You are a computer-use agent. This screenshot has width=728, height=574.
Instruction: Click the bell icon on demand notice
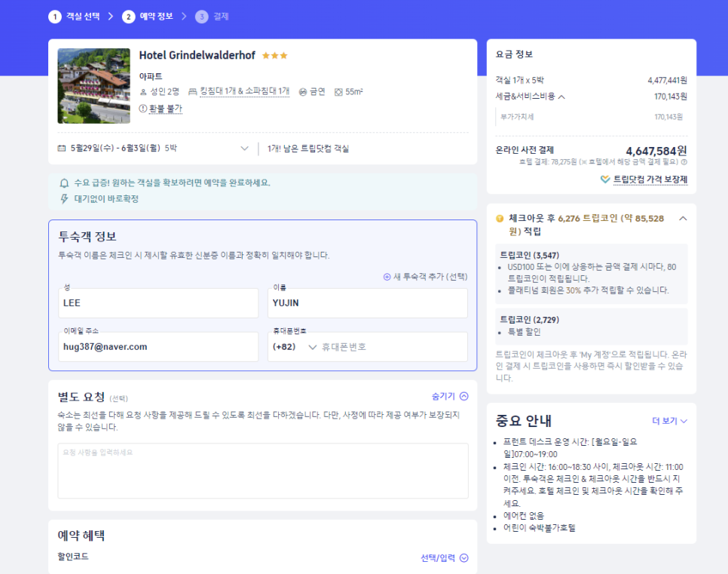click(x=65, y=183)
